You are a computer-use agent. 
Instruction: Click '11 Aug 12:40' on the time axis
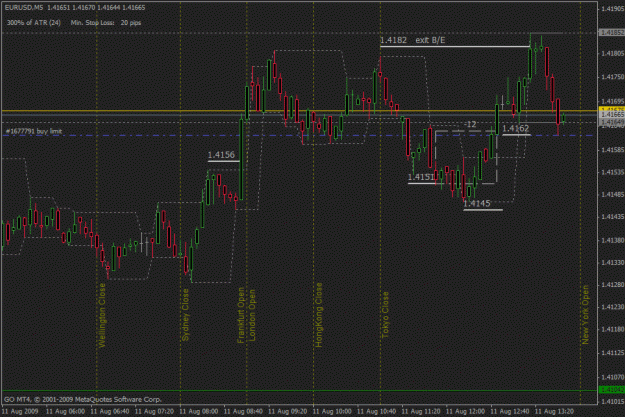pos(510,411)
